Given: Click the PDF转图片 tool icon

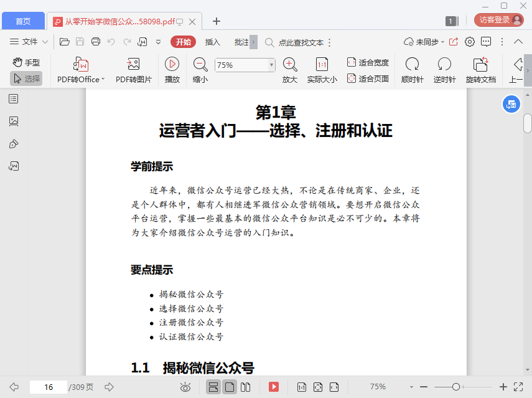Looking at the screenshot, I should (x=133, y=65).
